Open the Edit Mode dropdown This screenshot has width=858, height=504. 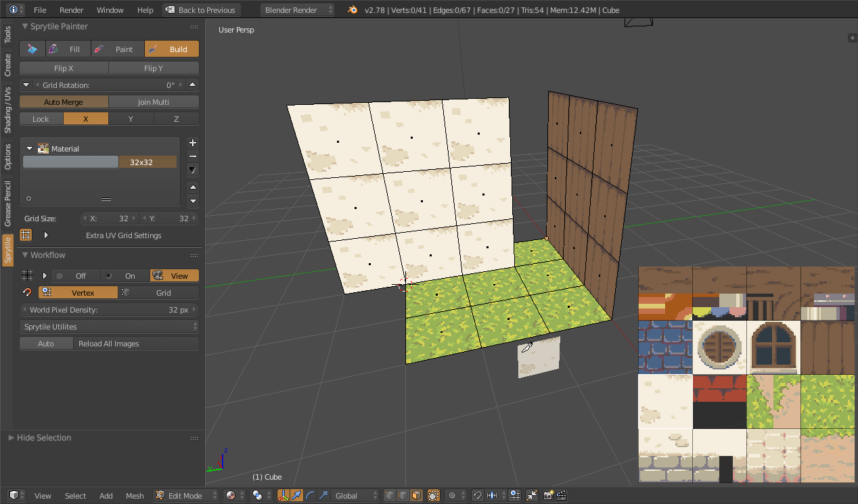[186, 496]
